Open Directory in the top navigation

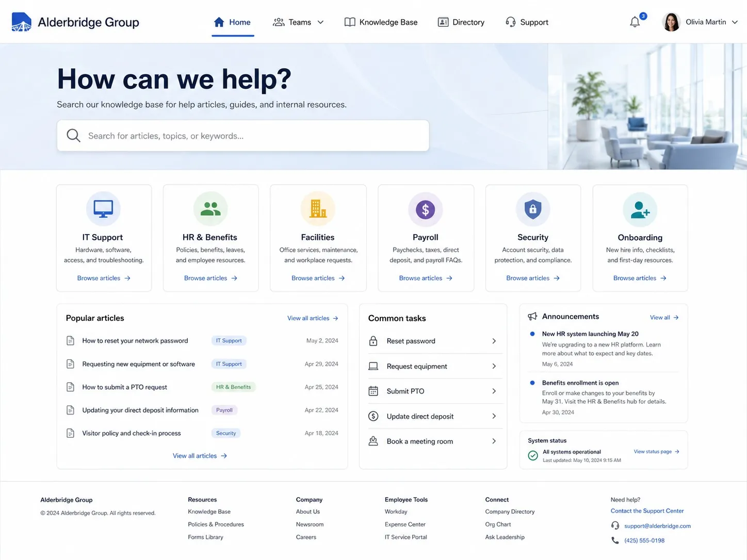pyautogui.click(x=461, y=22)
